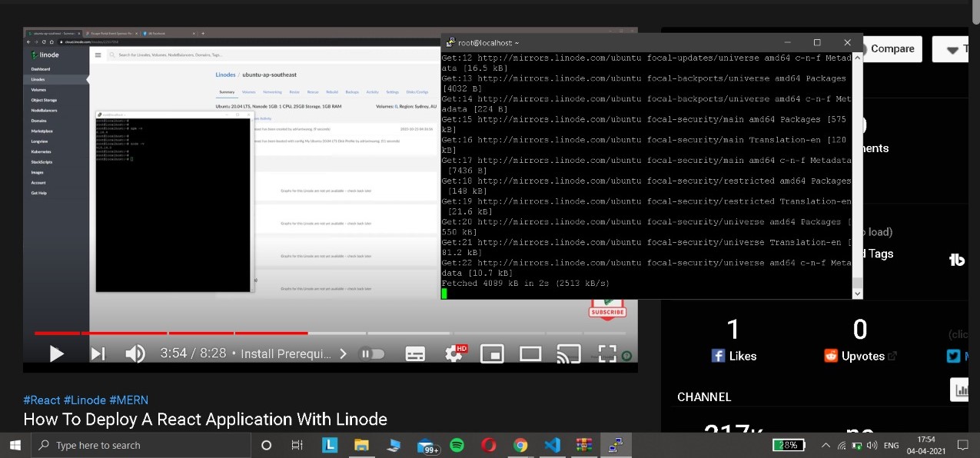Open the blue L app on taskbar
The height and width of the screenshot is (458, 980).
point(330,445)
